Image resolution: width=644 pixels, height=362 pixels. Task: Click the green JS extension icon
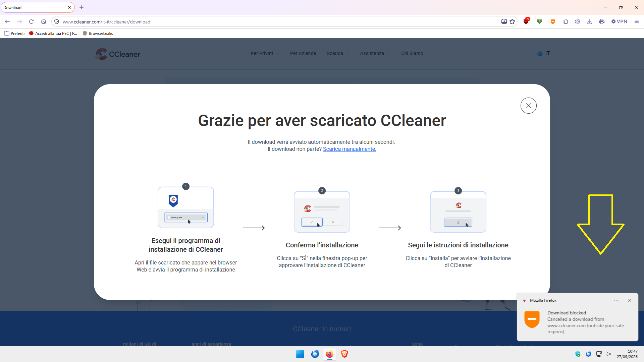[x=539, y=21]
